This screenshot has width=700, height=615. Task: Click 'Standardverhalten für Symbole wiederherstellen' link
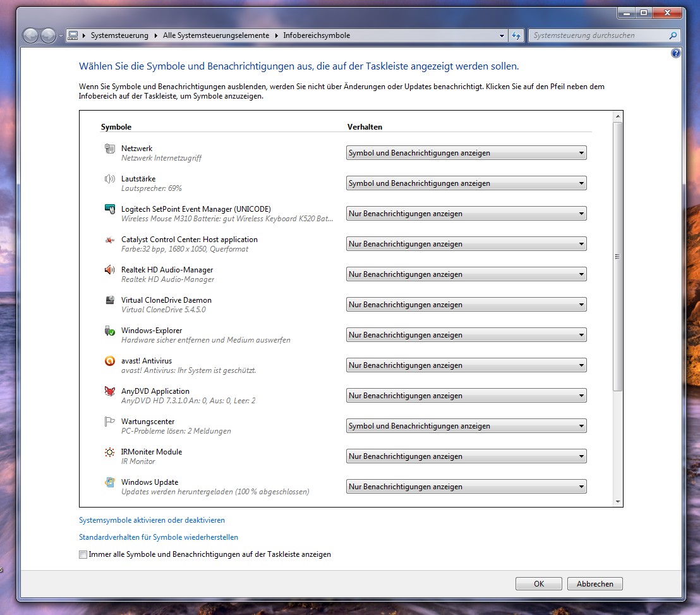159,537
